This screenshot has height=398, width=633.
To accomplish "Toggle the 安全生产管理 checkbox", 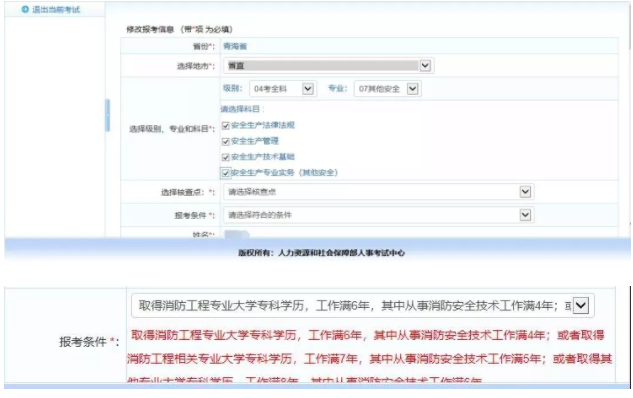I will [x=226, y=142].
